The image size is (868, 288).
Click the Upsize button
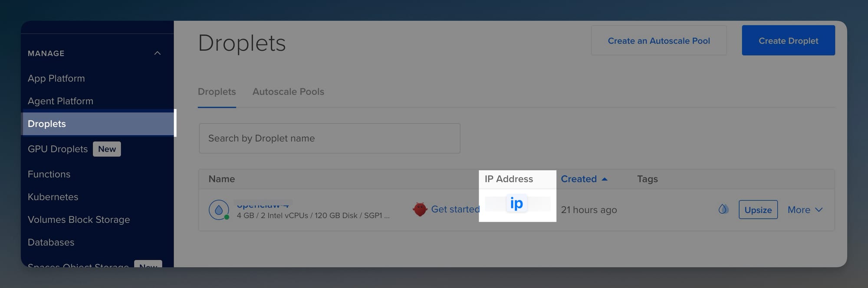(758, 210)
